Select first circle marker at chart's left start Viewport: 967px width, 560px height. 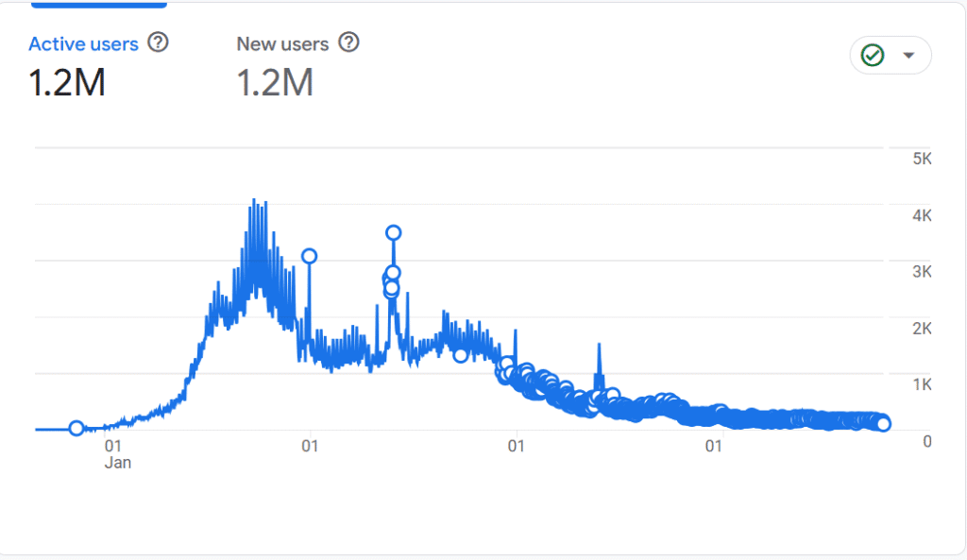pyautogui.click(x=76, y=429)
